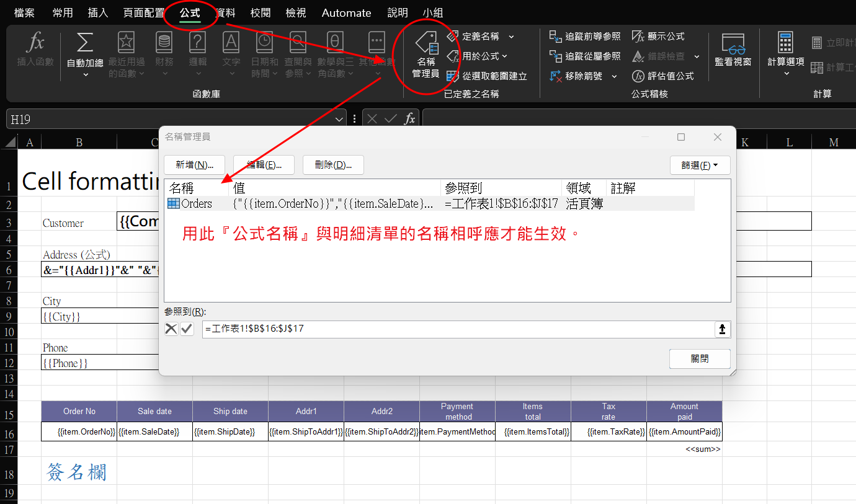Click the collapse-dialog arrow beside 參照到 field
Screen dimensions: 856x504
pyautogui.click(x=722, y=329)
